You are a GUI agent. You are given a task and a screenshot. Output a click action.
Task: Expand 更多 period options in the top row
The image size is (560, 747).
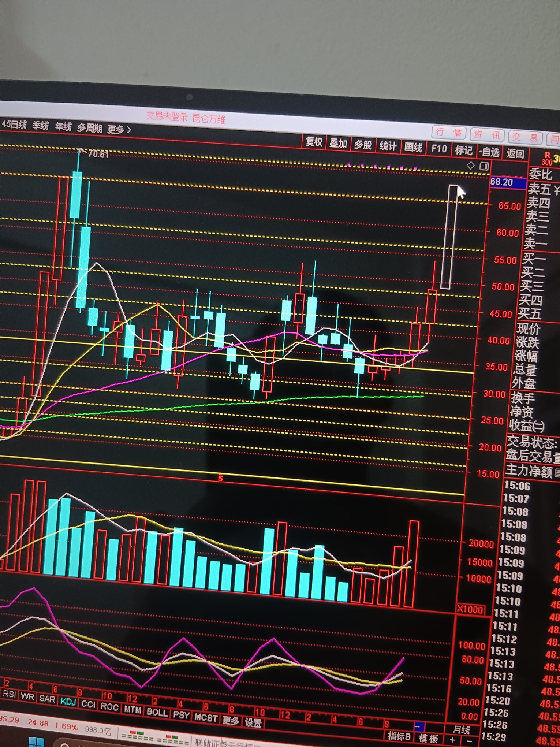119,129
